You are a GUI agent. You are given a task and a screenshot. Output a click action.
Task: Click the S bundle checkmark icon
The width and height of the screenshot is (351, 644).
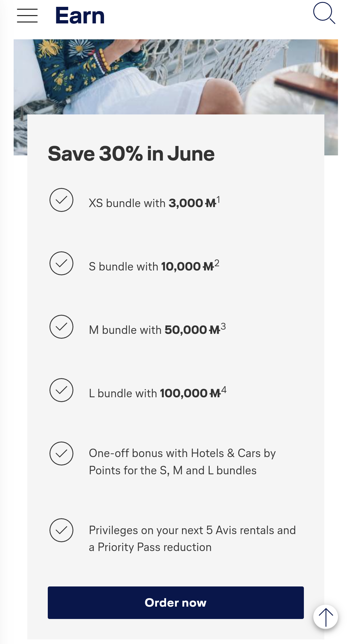tap(61, 263)
